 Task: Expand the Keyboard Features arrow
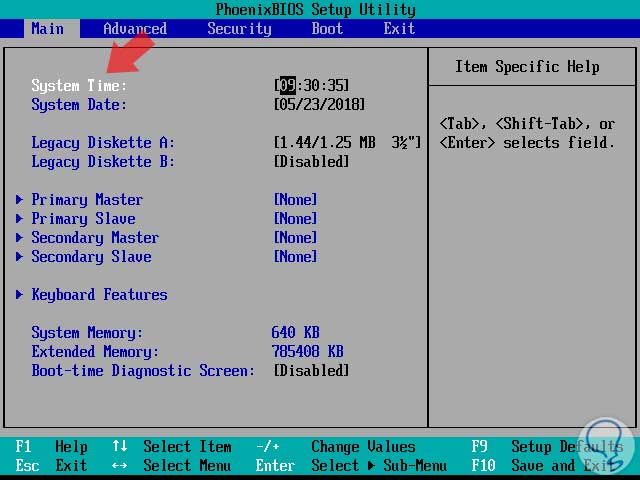19,294
